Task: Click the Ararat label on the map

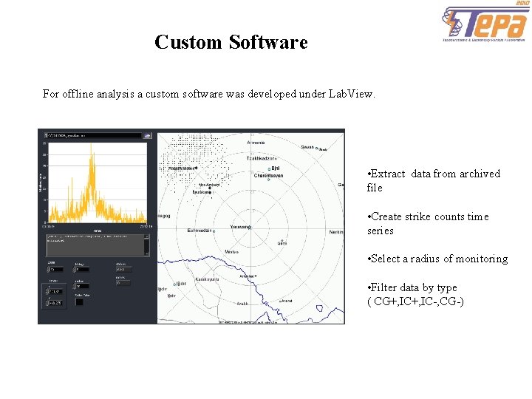Action: pyautogui.click(x=287, y=301)
